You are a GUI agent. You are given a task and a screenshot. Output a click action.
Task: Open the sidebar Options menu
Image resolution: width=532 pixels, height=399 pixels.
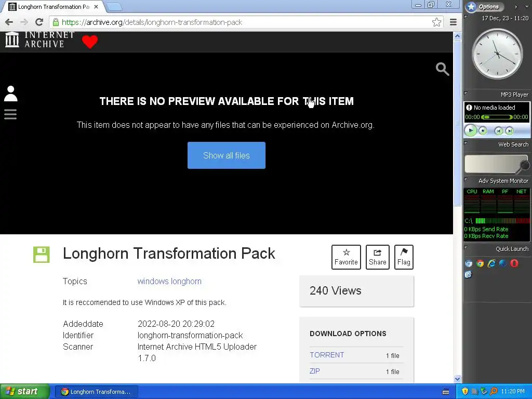(488, 6)
